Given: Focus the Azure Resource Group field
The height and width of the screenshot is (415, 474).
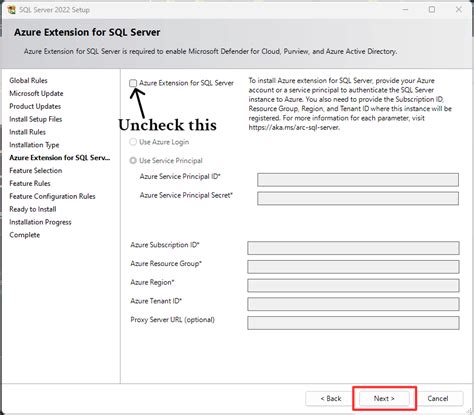Looking at the screenshot, I should (x=353, y=267).
